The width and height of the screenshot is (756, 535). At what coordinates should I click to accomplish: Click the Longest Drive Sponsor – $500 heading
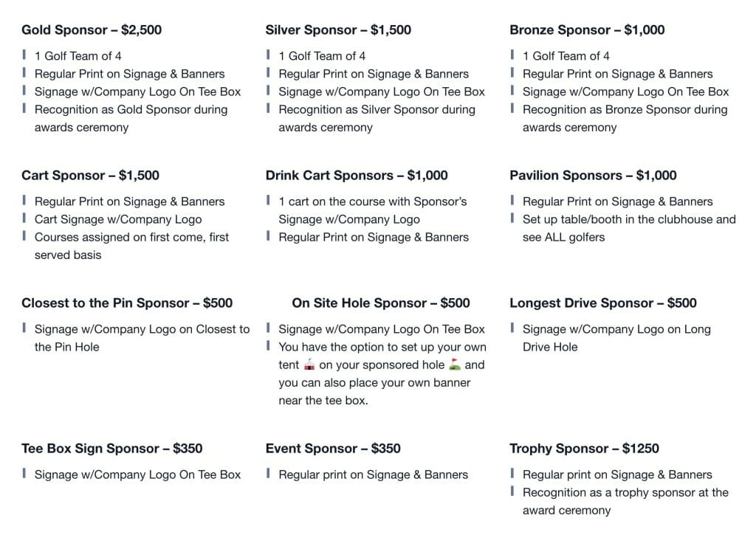603,303
